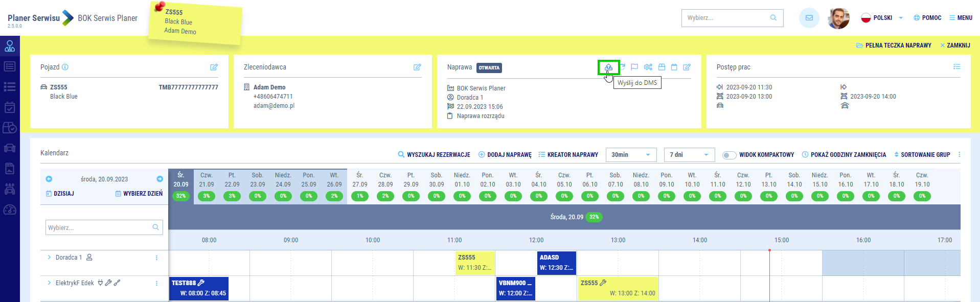Open the messages envelope icon
The width and height of the screenshot is (980, 302).
(x=809, y=18)
